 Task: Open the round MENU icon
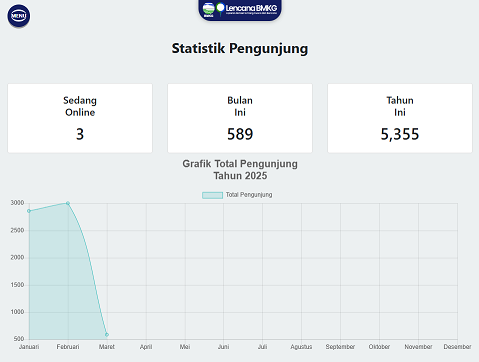[19, 16]
